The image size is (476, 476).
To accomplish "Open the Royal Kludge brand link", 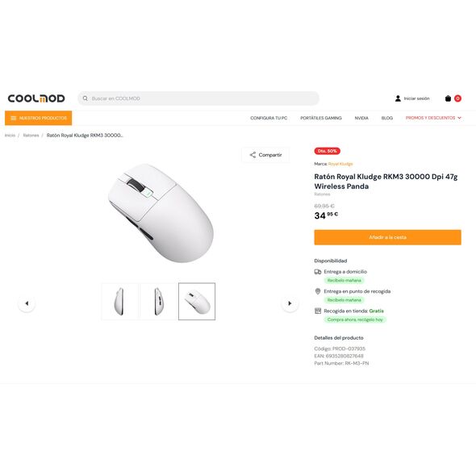I will pyautogui.click(x=340, y=164).
